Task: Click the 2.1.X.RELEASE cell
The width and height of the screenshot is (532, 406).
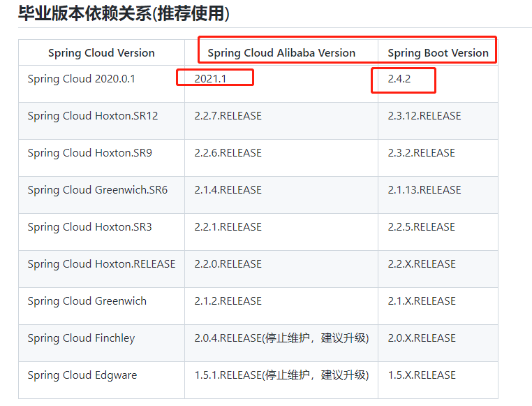Action: [x=438, y=306]
